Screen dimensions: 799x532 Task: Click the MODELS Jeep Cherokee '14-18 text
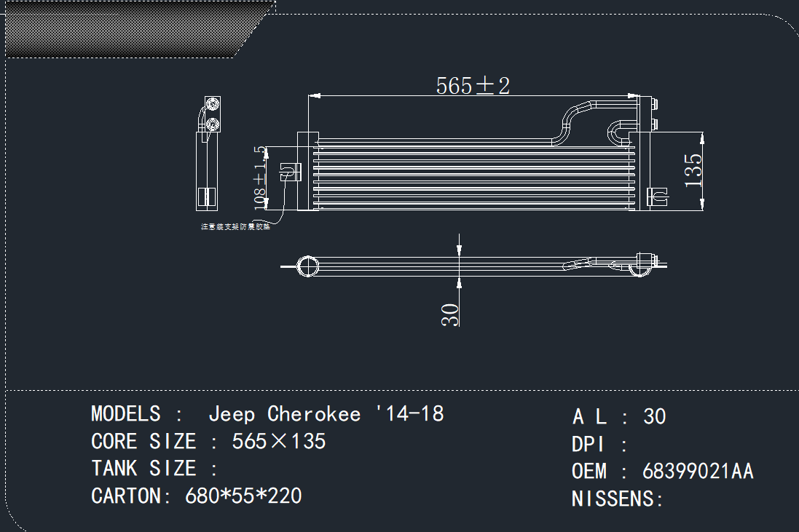[267, 414]
